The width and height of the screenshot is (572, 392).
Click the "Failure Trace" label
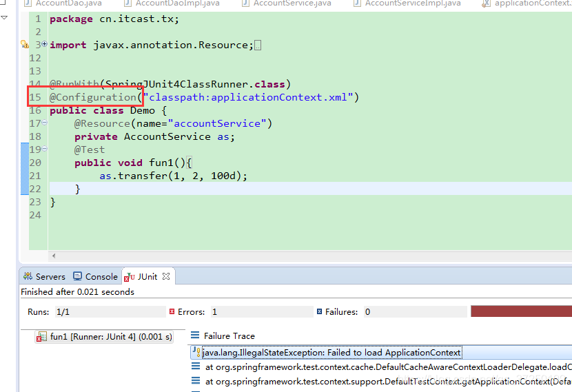[229, 336]
